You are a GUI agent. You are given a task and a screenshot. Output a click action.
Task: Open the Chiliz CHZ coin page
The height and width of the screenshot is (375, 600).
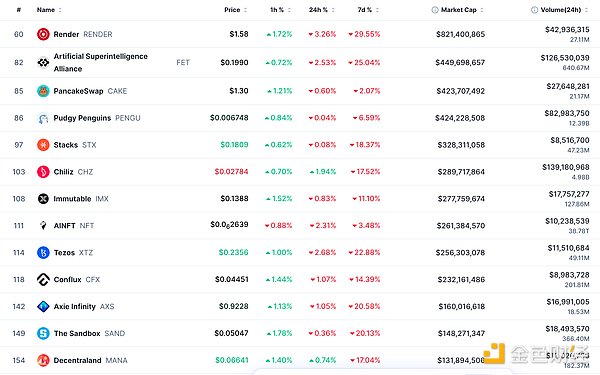click(x=73, y=172)
